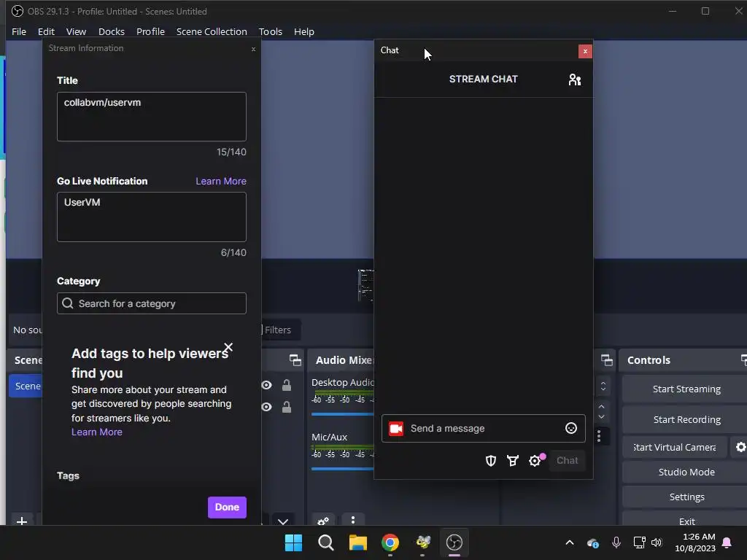Image resolution: width=747 pixels, height=560 pixels.
Task: Toggle lock on second source row
Action: (x=286, y=407)
